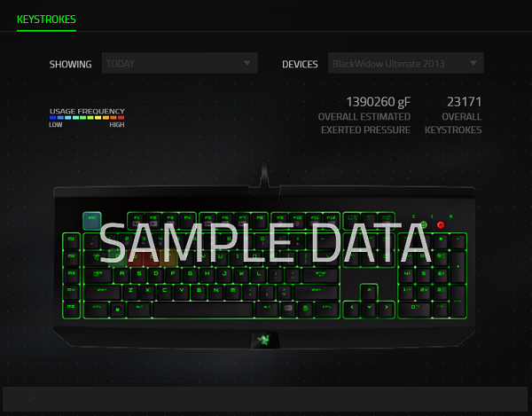Click the Esc key on the keyboard heatmap

point(92,221)
